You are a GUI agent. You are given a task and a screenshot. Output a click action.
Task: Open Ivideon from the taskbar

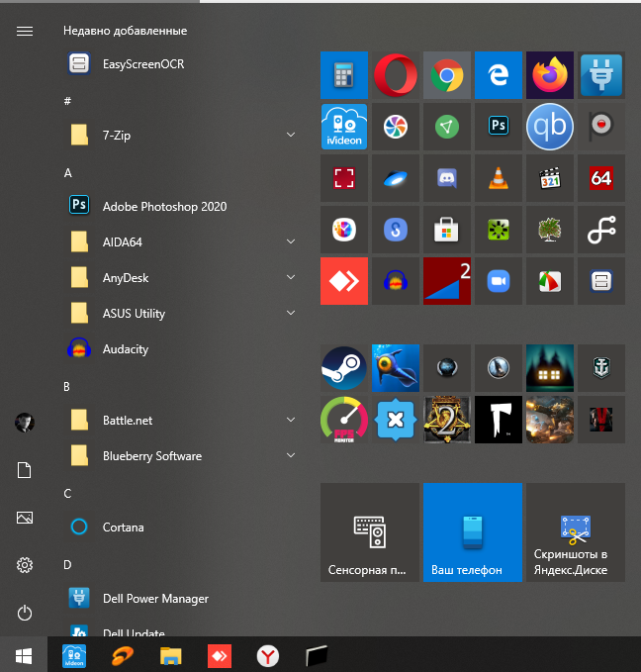[x=74, y=656]
